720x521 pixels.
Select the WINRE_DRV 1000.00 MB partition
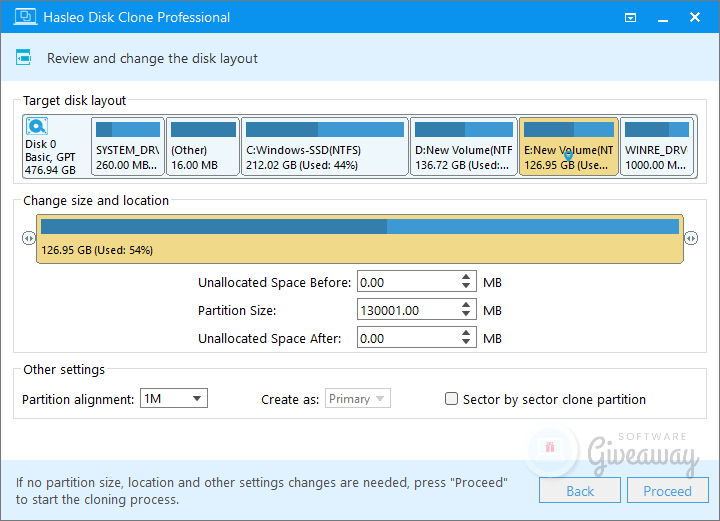click(x=657, y=146)
